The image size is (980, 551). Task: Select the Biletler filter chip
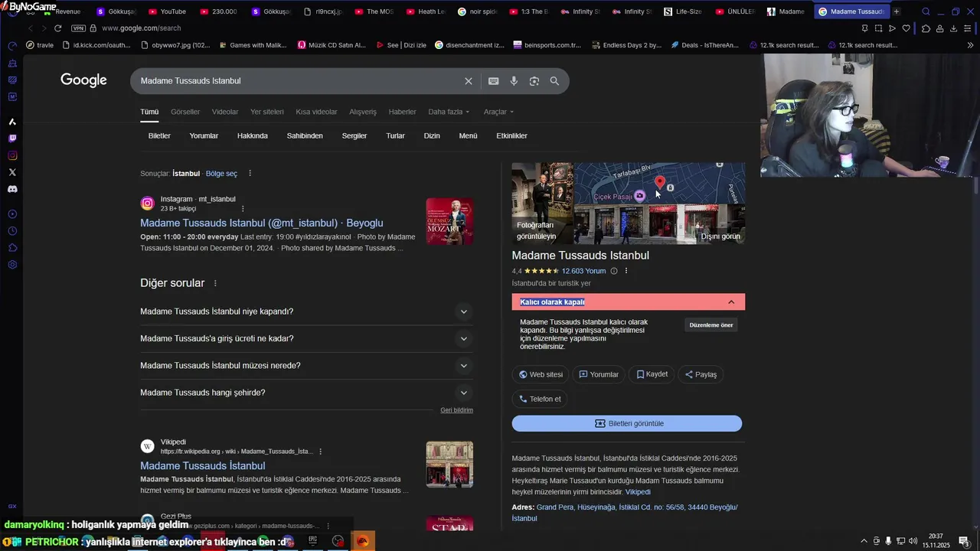click(x=159, y=136)
